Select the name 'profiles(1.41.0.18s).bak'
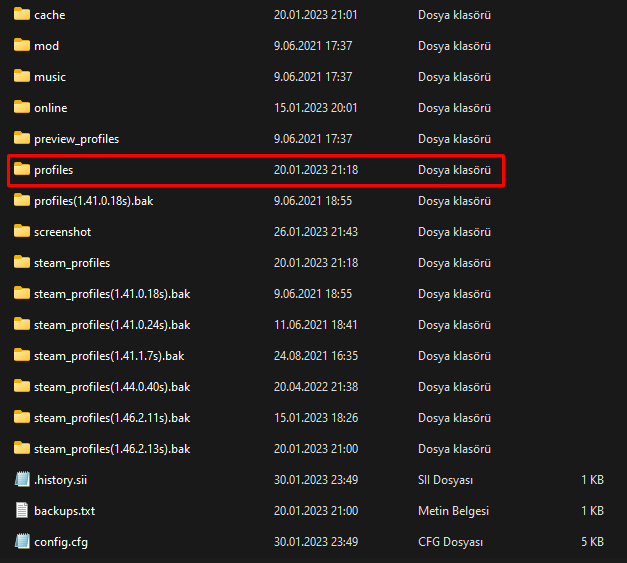This screenshot has height=563, width=627. [x=94, y=201]
